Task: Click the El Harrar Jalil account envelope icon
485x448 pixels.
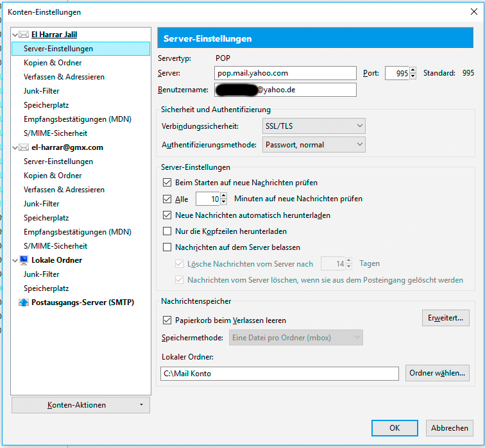Action: [x=24, y=35]
